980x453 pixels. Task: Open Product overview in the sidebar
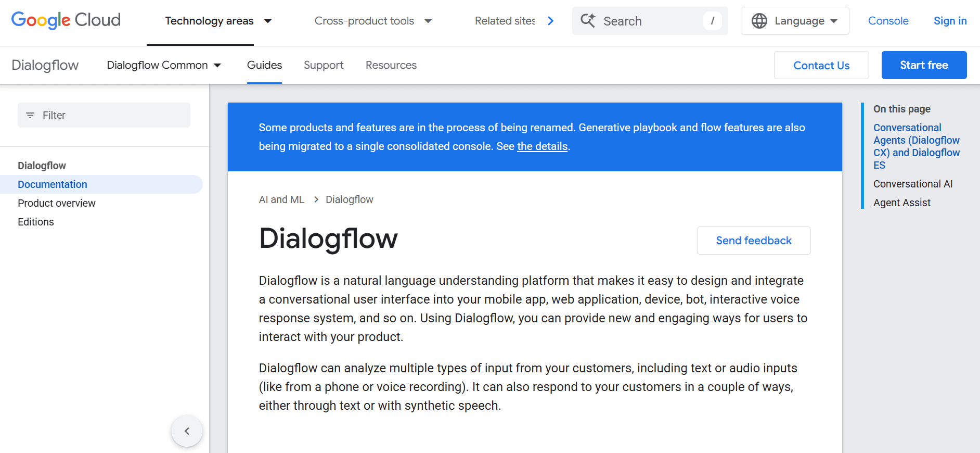[57, 203]
